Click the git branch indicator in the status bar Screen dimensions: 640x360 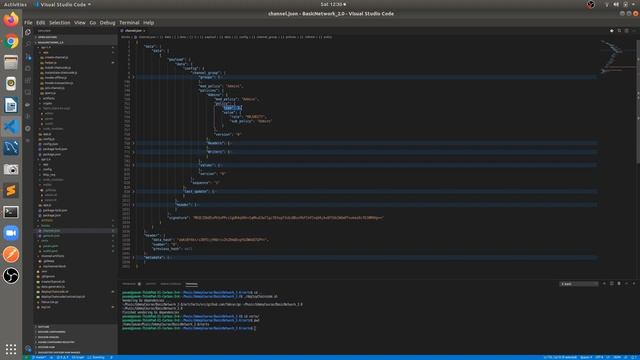pos(39,358)
